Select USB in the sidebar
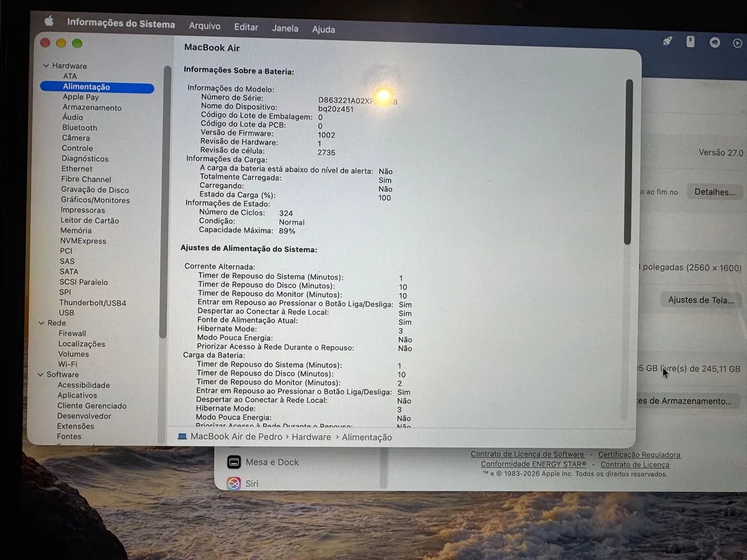The height and width of the screenshot is (560, 747). [x=67, y=313]
